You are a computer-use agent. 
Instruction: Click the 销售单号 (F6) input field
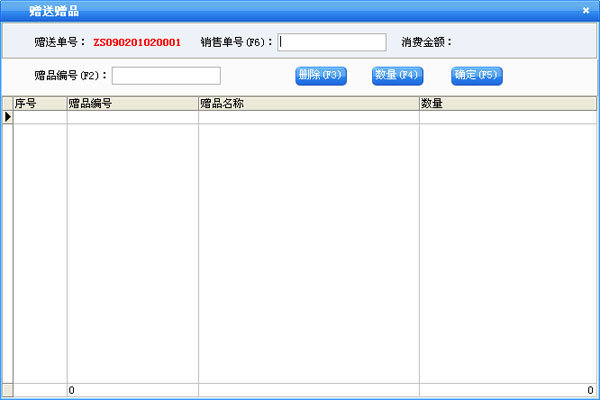click(x=332, y=42)
